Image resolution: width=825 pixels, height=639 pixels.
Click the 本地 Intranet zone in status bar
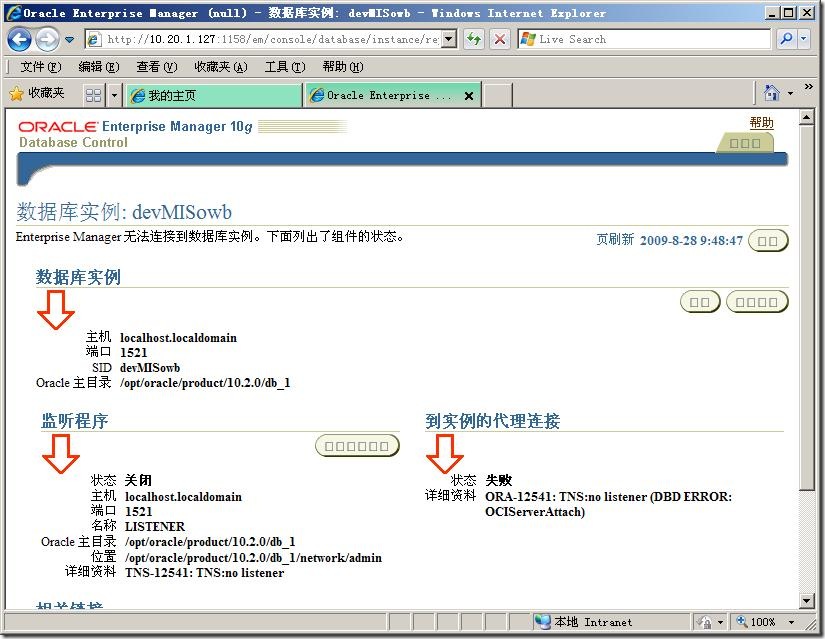(583, 622)
